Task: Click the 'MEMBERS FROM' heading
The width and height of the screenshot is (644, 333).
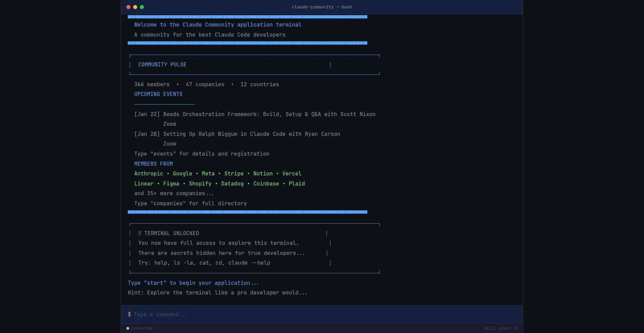Action: [154, 164]
